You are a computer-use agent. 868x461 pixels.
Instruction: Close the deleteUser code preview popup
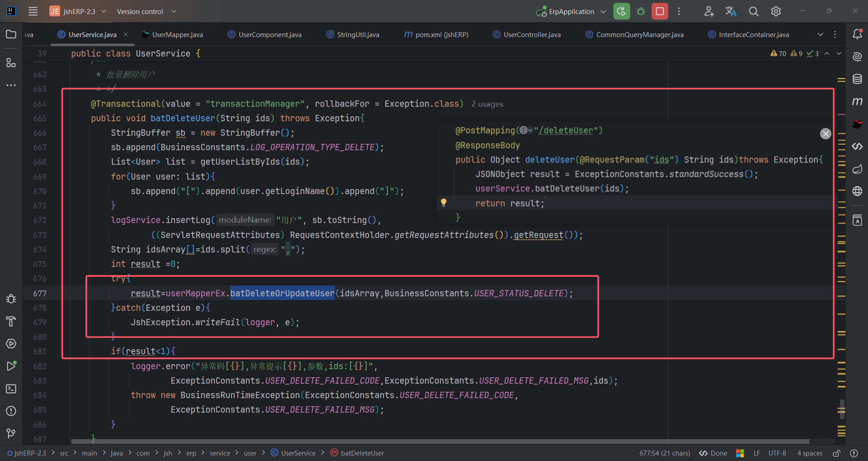pyautogui.click(x=825, y=133)
